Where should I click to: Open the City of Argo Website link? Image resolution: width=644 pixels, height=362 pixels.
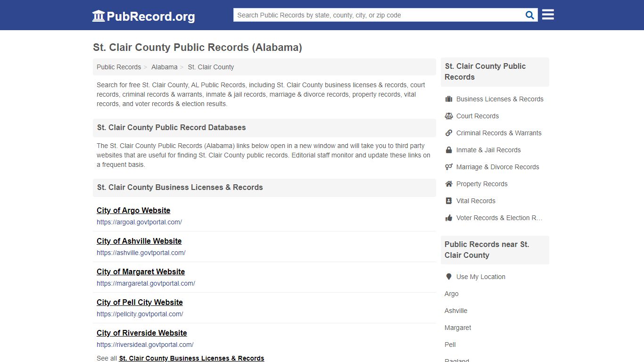[x=133, y=210]
